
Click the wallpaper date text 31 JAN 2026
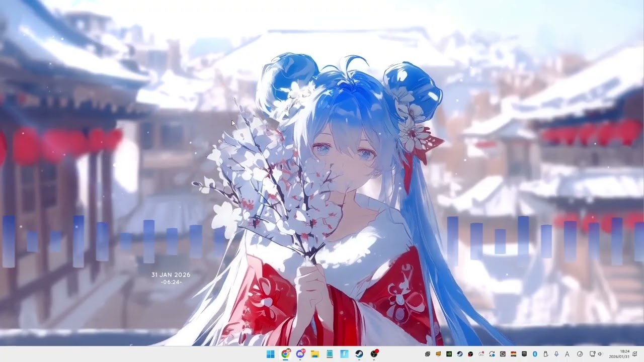pos(171,275)
